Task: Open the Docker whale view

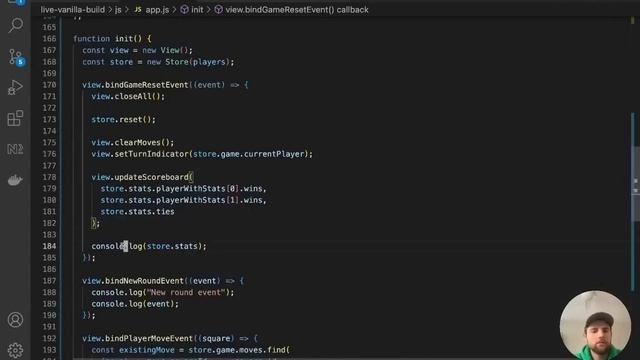Action: [x=15, y=180]
